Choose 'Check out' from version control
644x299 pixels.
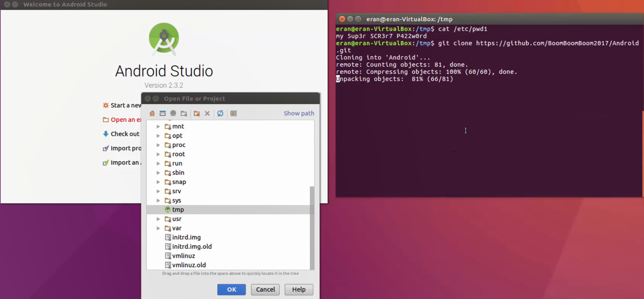(125, 134)
